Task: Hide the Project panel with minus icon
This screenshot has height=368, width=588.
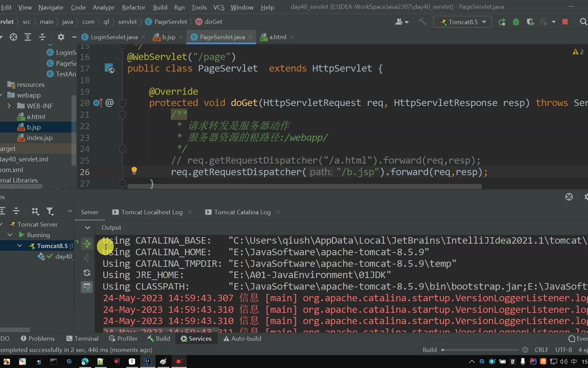Action: [74, 37]
